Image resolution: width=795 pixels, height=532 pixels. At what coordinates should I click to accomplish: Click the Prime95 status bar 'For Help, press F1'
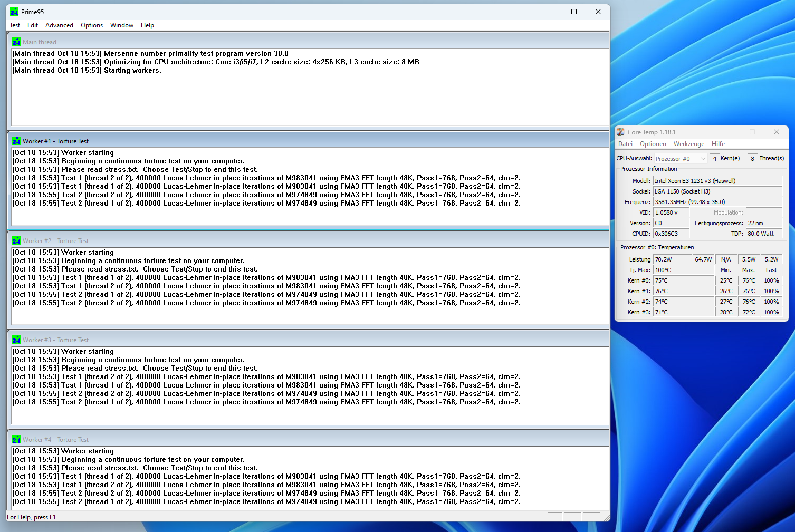tap(31, 517)
